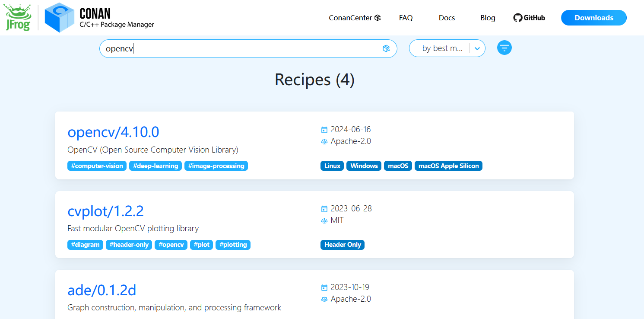Select the #opencv tag on cvplot
This screenshot has width=644, height=319.
171,245
